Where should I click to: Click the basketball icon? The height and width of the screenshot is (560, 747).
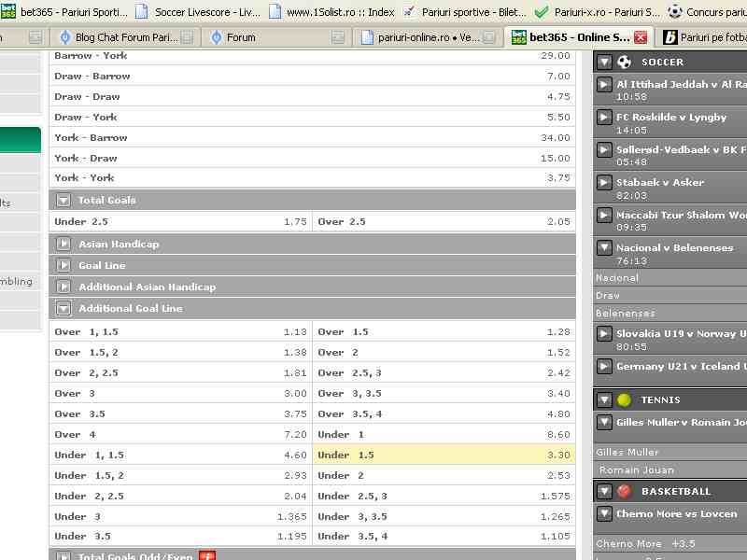(624, 491)
